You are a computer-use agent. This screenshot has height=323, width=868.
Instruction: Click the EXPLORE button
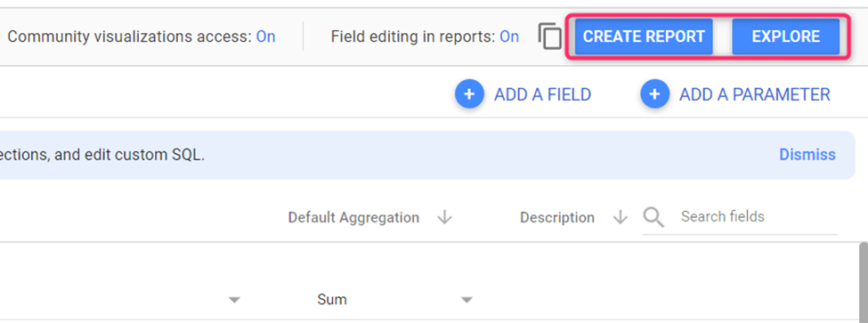786,36
